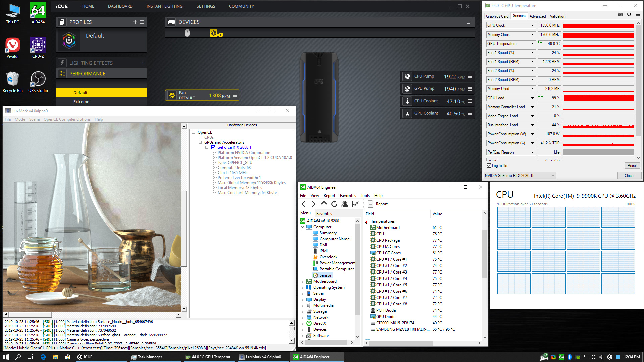Open the GPU-Z hamburger menu icon

pyautogui.click(x=638, y=14)
